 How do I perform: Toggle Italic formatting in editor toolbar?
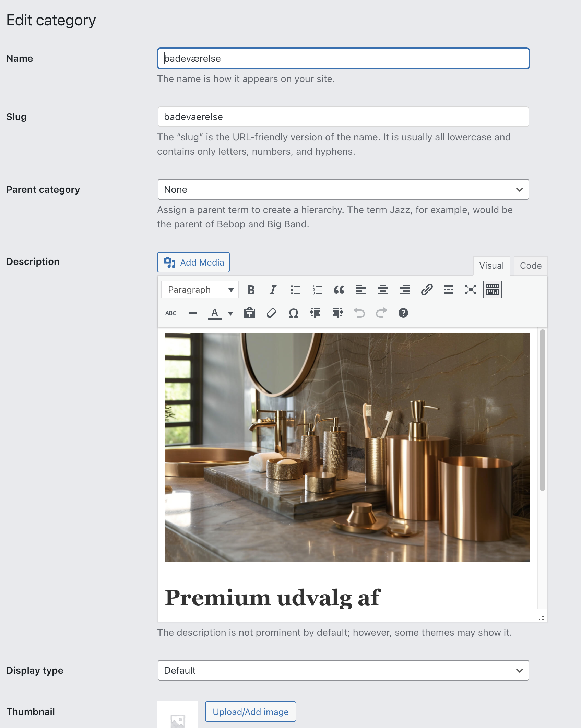click(x=273, y=290)
